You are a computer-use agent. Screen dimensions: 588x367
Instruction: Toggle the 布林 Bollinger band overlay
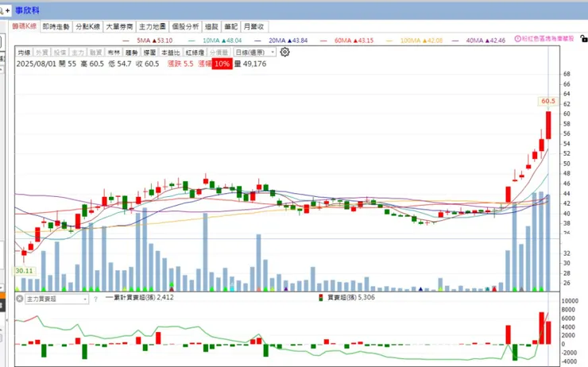point(114,52)
